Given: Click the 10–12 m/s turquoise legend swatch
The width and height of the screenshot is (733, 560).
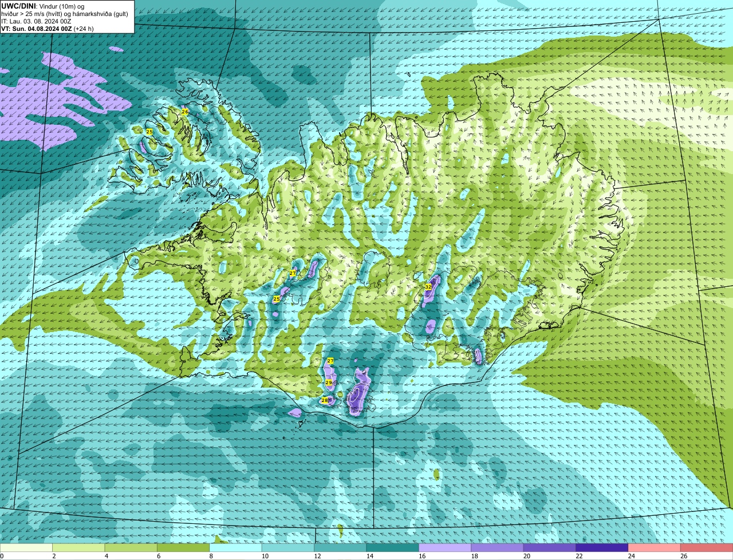Looking at the screenshot, I should tap(287, 548).
